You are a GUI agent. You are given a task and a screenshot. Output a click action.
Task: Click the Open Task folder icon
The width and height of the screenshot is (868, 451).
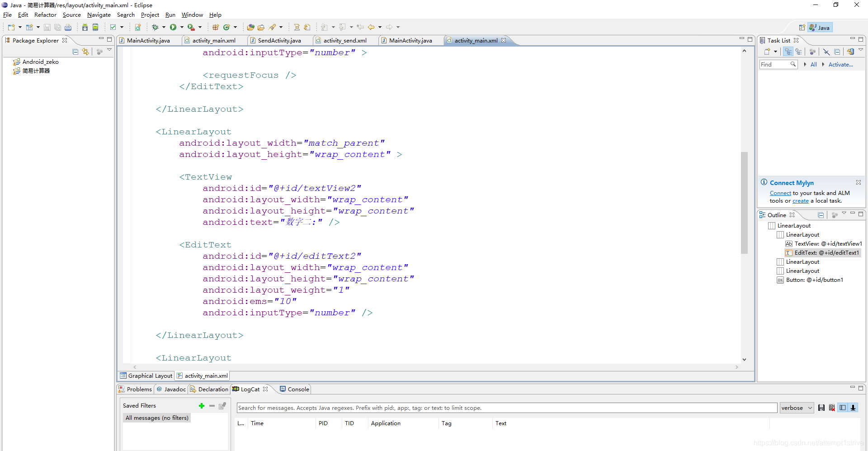click(x=261, y=27)
